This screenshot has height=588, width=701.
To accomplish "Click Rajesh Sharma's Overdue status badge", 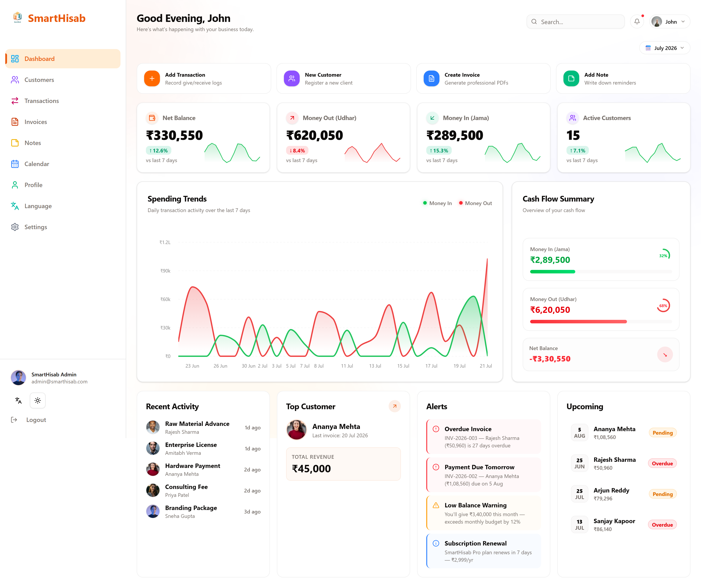I will [662, 463].
